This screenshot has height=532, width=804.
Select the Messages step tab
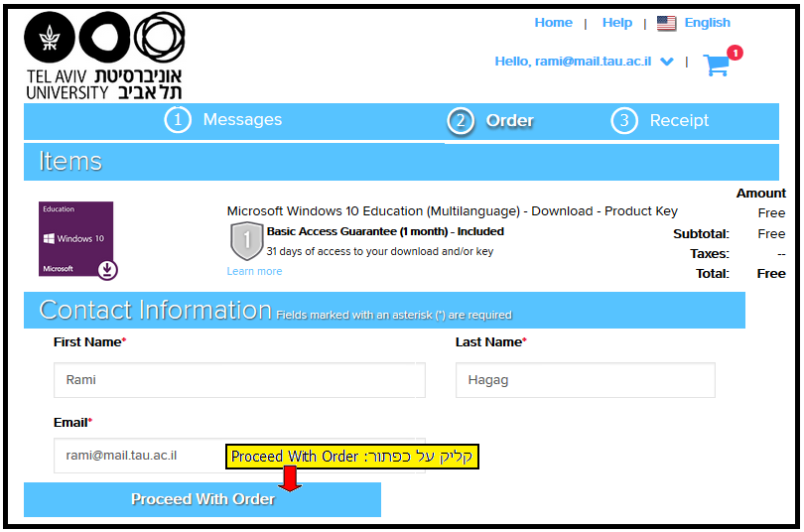[223, 120]
